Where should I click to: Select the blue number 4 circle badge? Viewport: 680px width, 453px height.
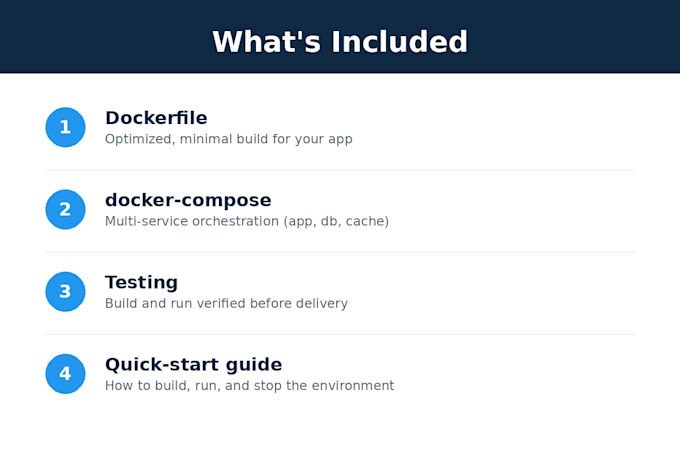tap(65, 374)
